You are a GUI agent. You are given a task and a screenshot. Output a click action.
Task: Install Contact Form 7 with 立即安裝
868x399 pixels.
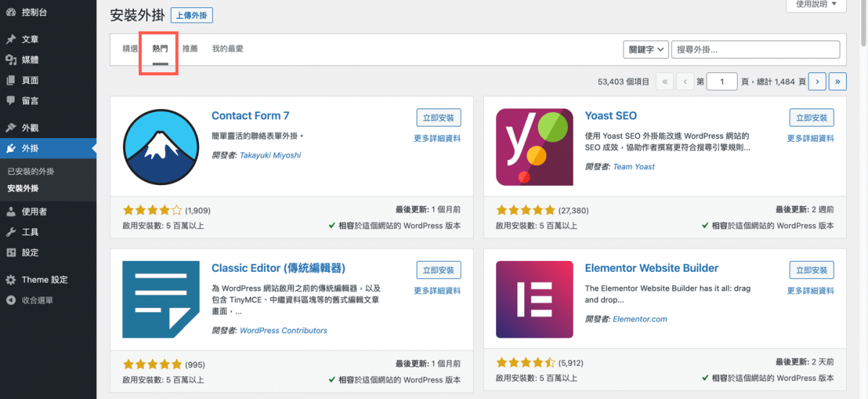point(438,118)
